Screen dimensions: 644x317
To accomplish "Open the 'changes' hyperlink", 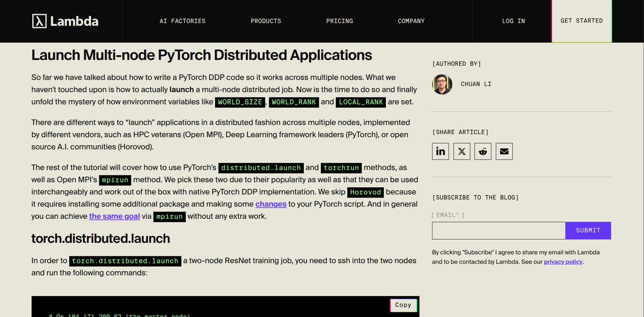I will (270, 204).
